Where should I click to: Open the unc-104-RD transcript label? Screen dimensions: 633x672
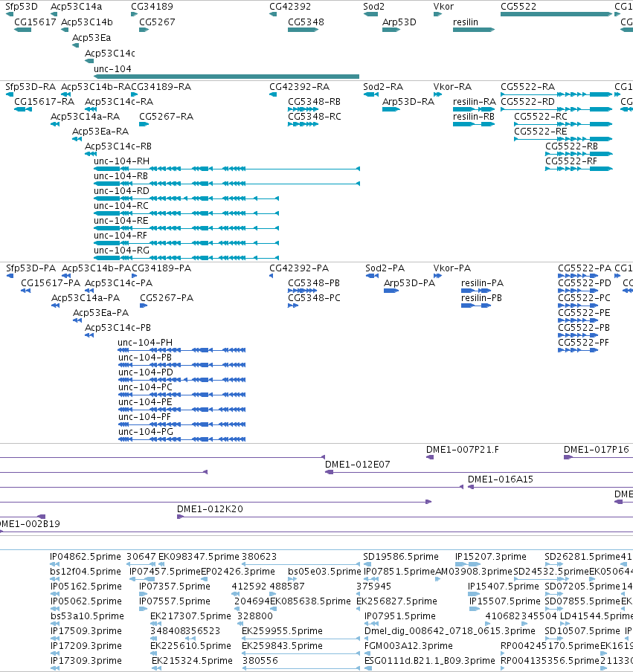(x=121, y=191)
